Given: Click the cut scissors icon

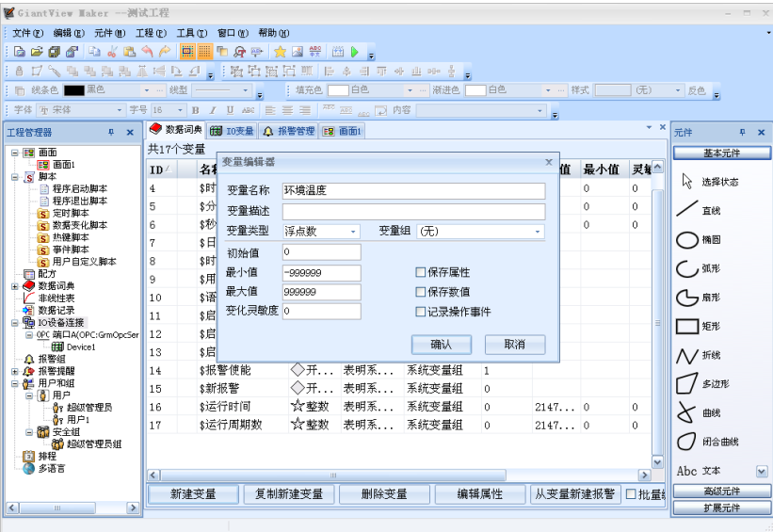Looking at the screenshot, I should 112,51.
